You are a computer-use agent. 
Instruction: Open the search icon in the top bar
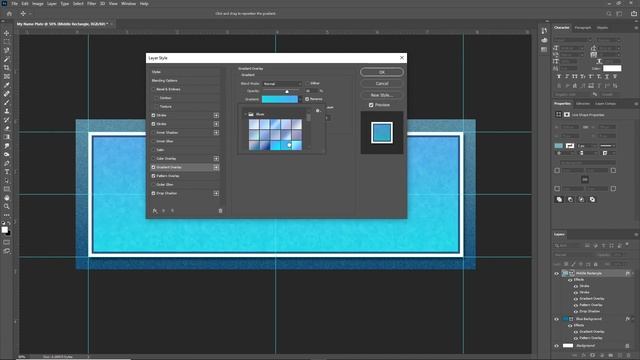click(x=609, y=13)
